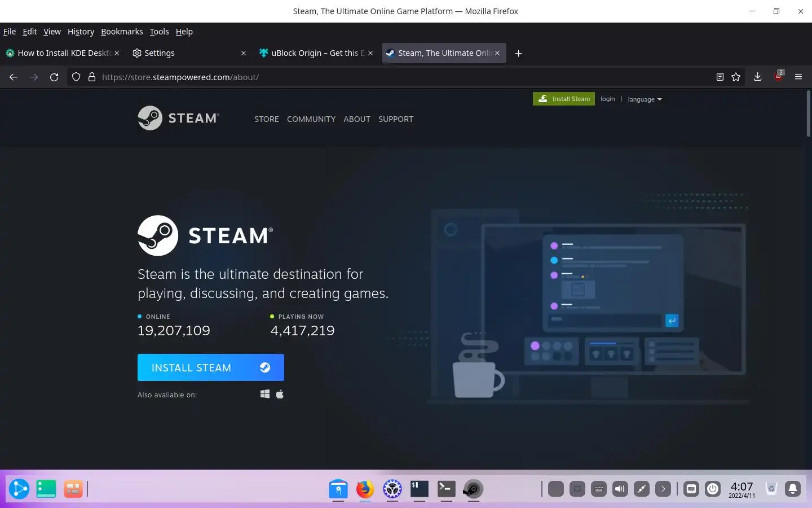
Task: Click the playing now count 4,417,219
Action: [x=302, y=330]
